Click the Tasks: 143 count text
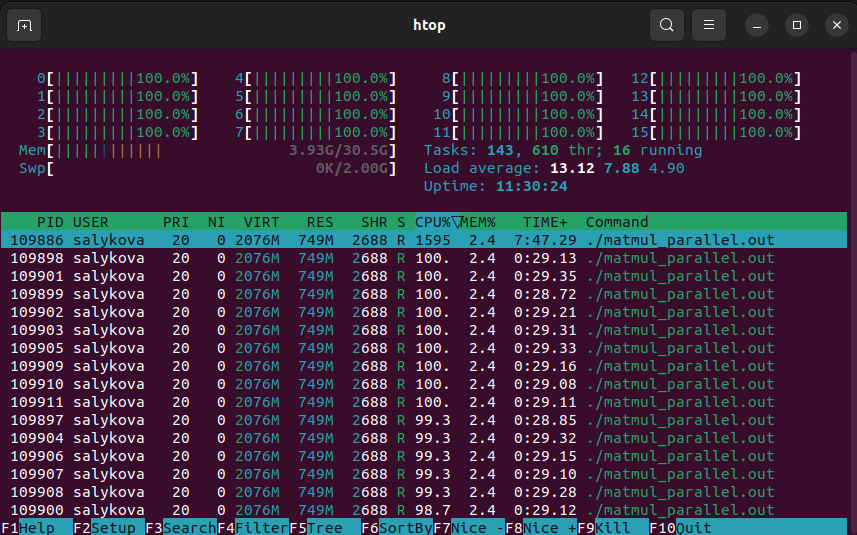857x535 pixels. point(469,150)
